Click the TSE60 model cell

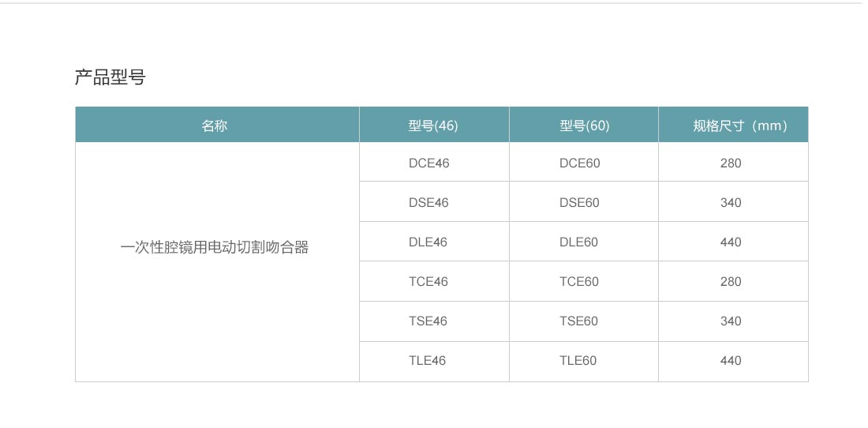[584, 321]
